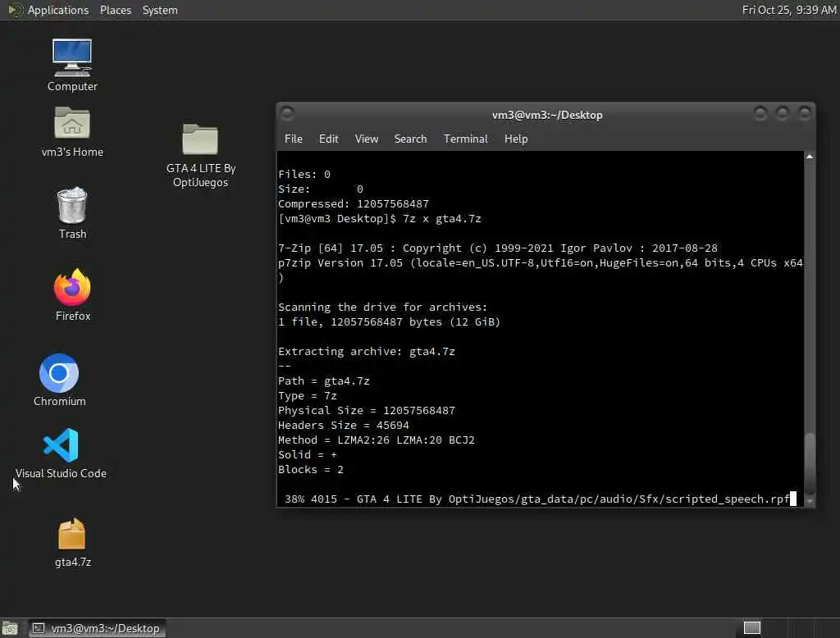840x638 pixels.
Task: Click the 7-Zip copyright version line
Action: pyautogui.click(x=498, y=248)
